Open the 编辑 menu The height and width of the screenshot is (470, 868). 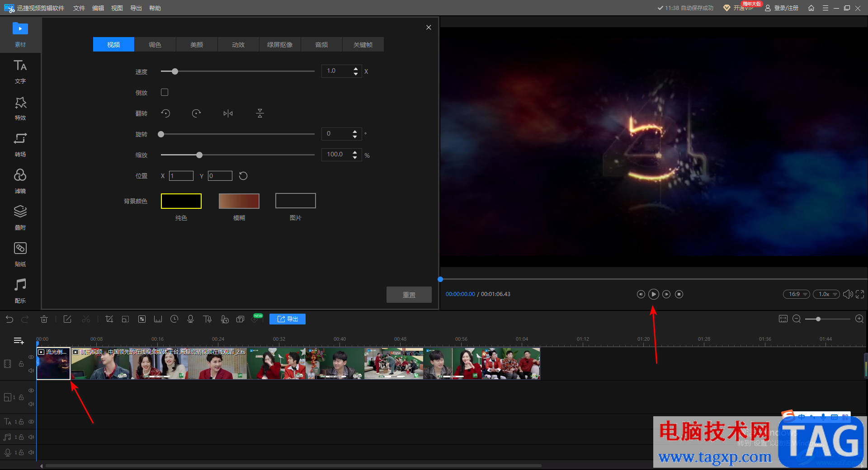click(98, 8)
